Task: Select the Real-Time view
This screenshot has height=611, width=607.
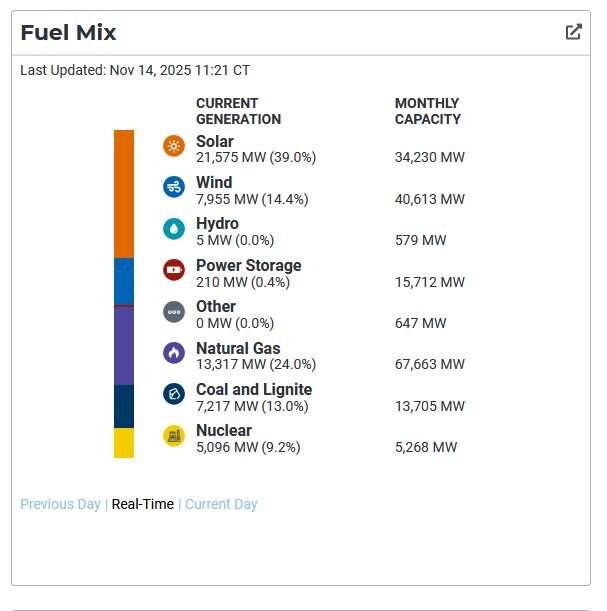Action: [x=142, y=504]
